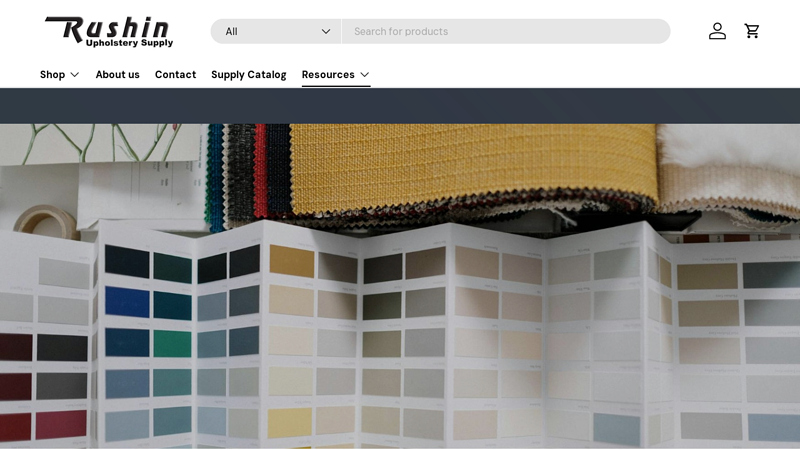Viewport: 800px width, 450px height.
Task: Open the All category dropdown
Action: pyautogui.click(x=276, y=32)
